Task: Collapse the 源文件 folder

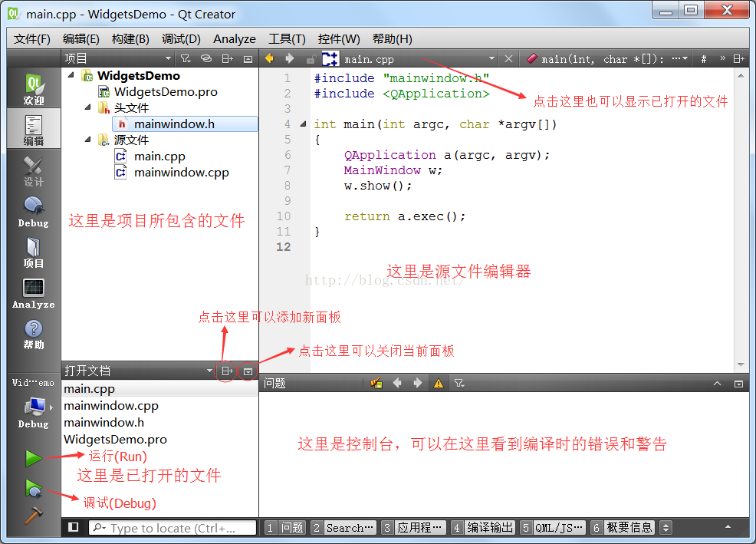Action: 87,140
